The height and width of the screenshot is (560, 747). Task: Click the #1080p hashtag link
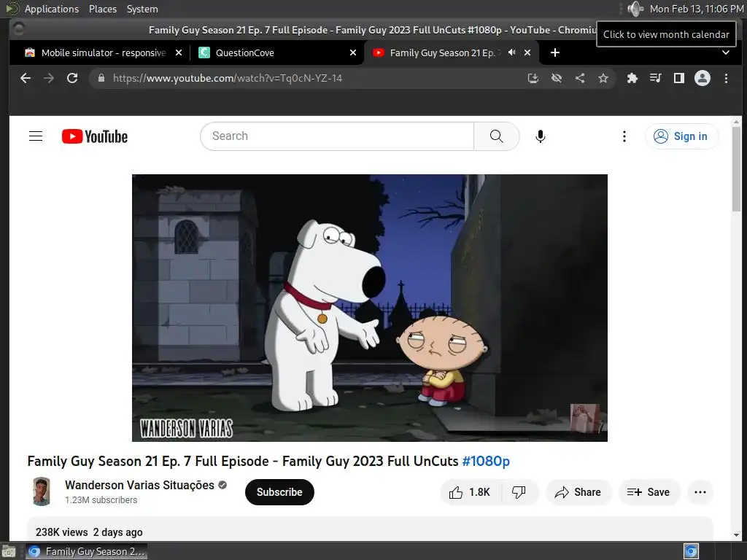[x=486, y=461]
